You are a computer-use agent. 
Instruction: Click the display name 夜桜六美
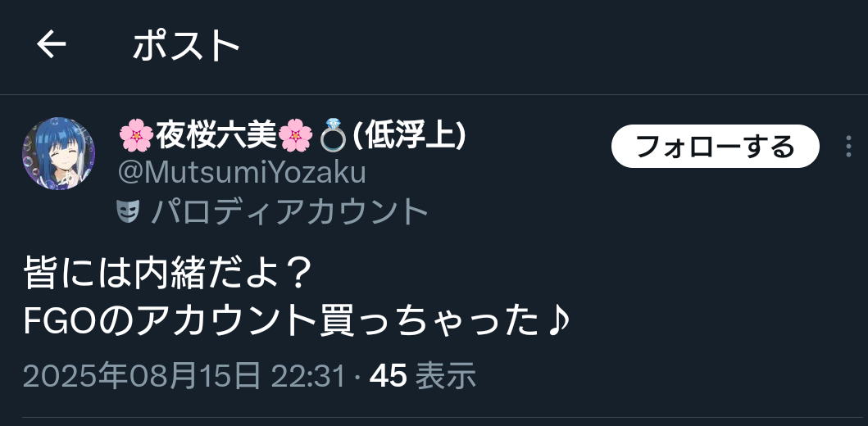coord(216,135)
